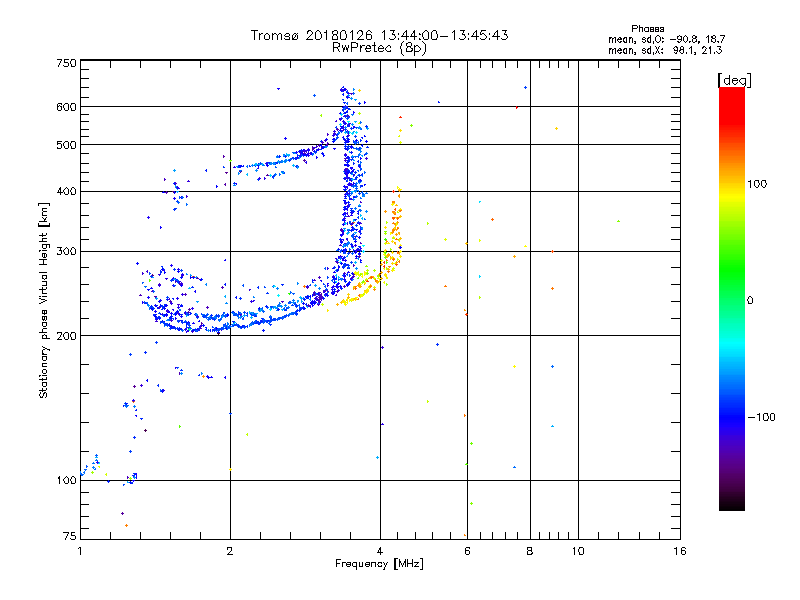This screenshot has width=800, height=600.
Task: Click the colorbar tick label "100"
Action: coord(757,184)
